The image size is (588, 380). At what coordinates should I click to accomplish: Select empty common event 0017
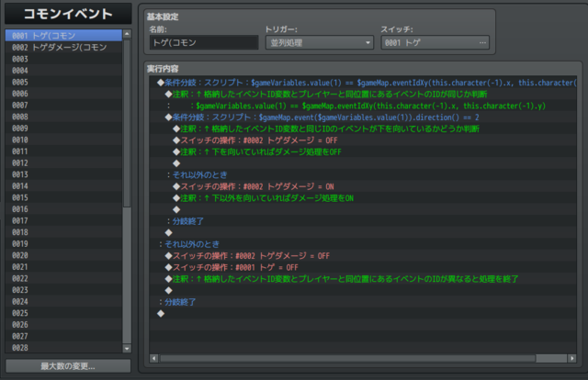[x=63, y=220]
